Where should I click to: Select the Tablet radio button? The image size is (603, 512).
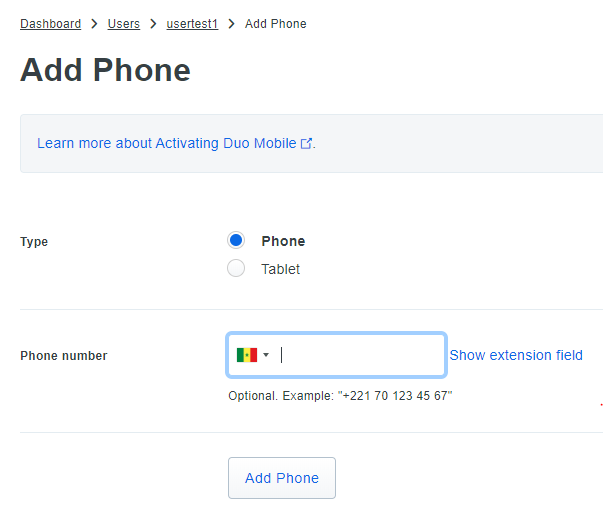tap(236, 269)
